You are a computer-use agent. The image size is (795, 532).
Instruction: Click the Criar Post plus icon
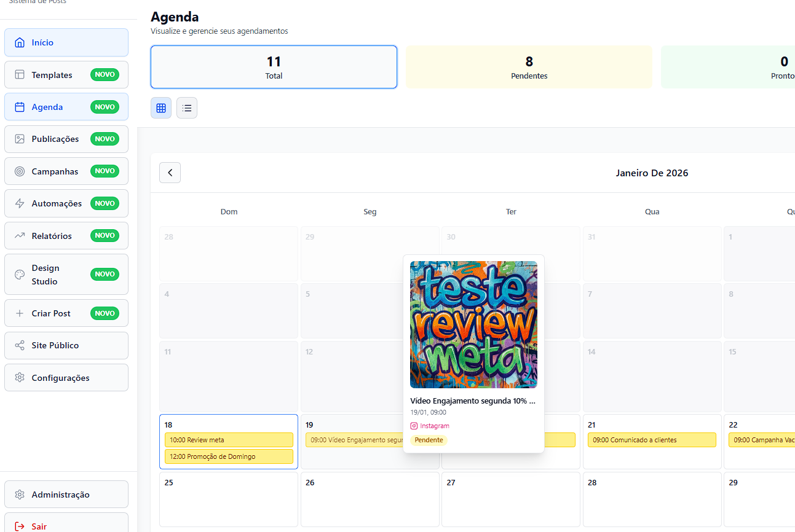click(19, 313)
